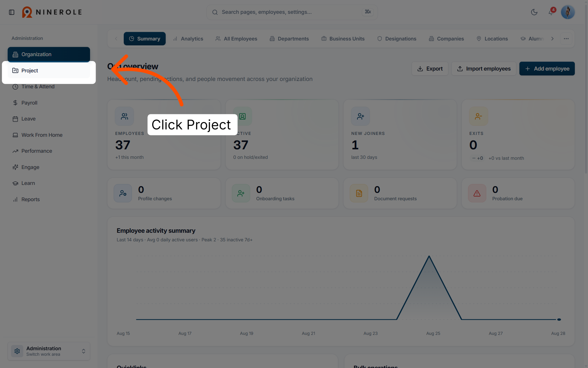Switch to the Analytics tab

188,39
